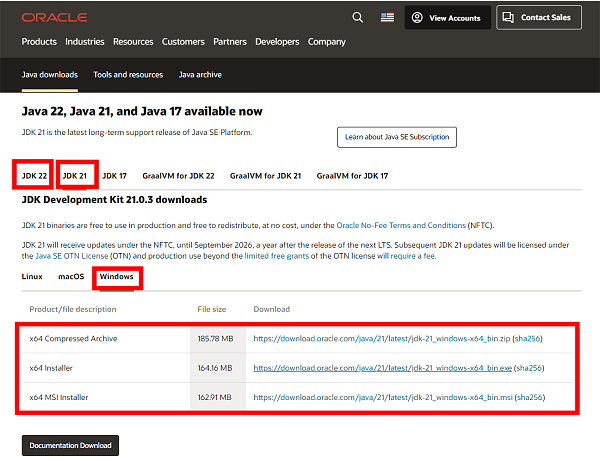Click 'x64 MSI Installer' description cell

[x=59, y=397]
